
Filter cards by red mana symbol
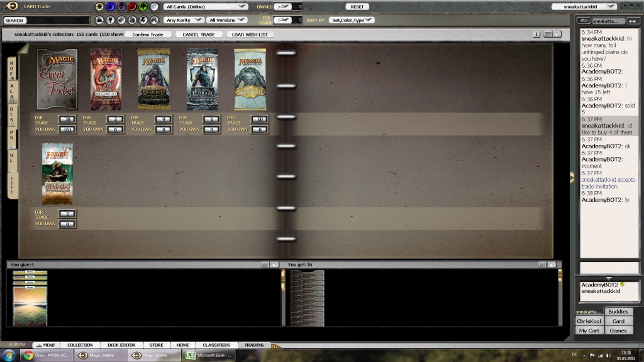click(x=131, y=6)
